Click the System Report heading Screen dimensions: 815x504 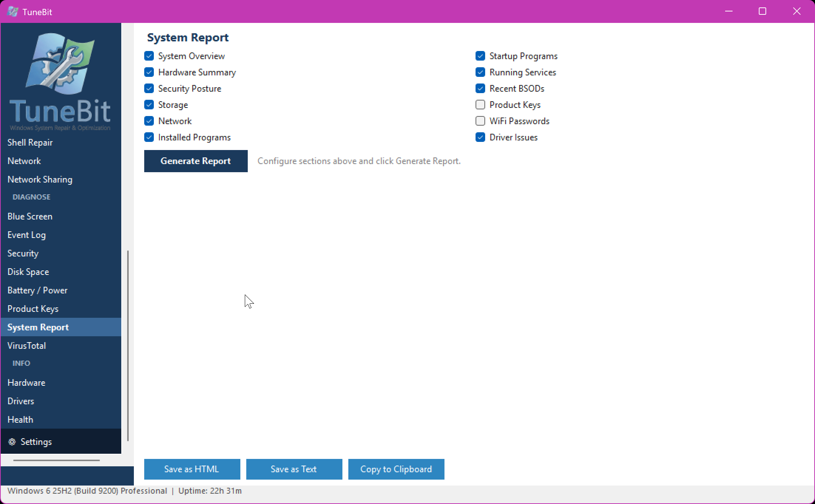(x=188, y=37)
